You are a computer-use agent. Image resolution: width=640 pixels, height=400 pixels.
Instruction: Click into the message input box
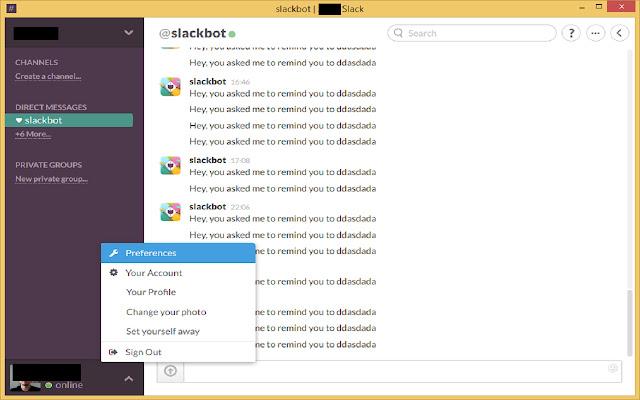(x=403, y=371)
